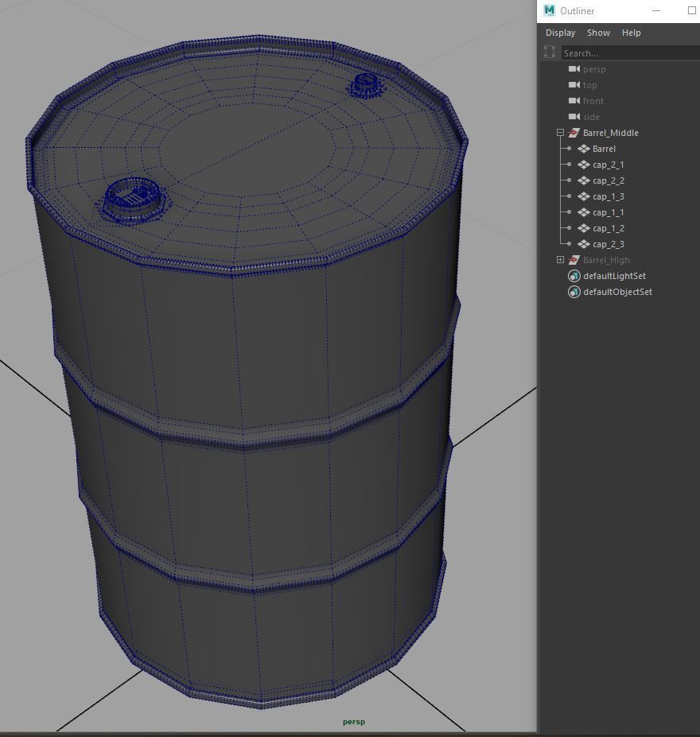Collapse the Barrel_Middle group
Viewport: 700px width, 737px height.
(x=560, y=133)
